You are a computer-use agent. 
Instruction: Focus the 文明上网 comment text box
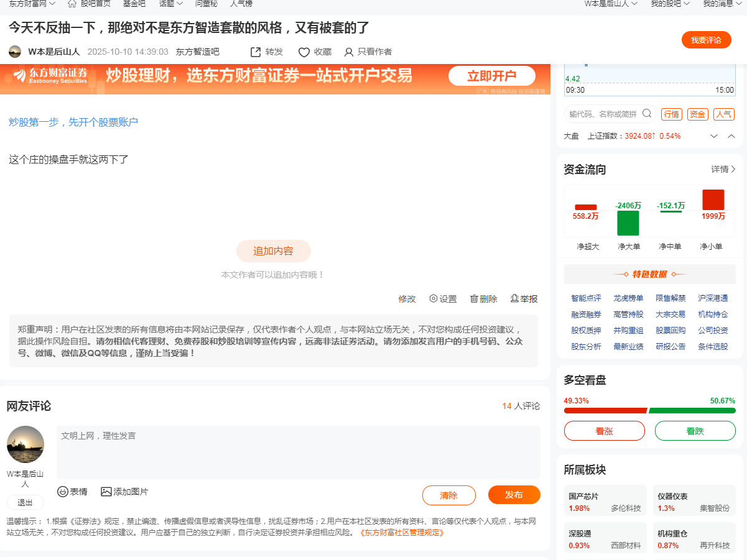tap(299, 452)
